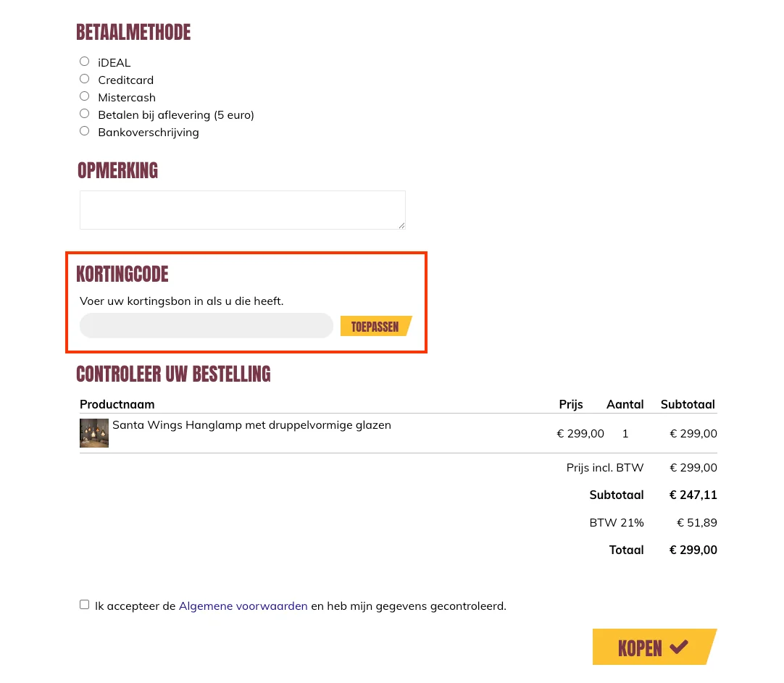This screenshot has height=683, width=784.
Task: Select Betalen bij aflevering payment option
Action: pos(84,113)
